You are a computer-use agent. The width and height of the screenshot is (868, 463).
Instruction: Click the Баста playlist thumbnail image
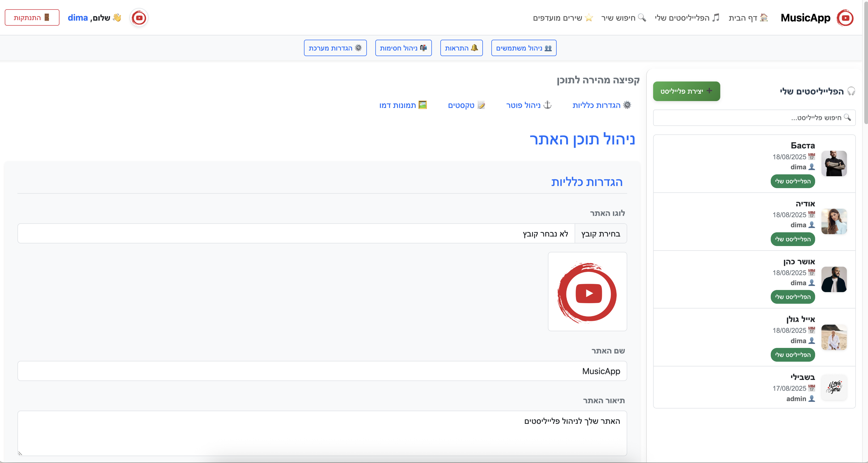[834, 164]
